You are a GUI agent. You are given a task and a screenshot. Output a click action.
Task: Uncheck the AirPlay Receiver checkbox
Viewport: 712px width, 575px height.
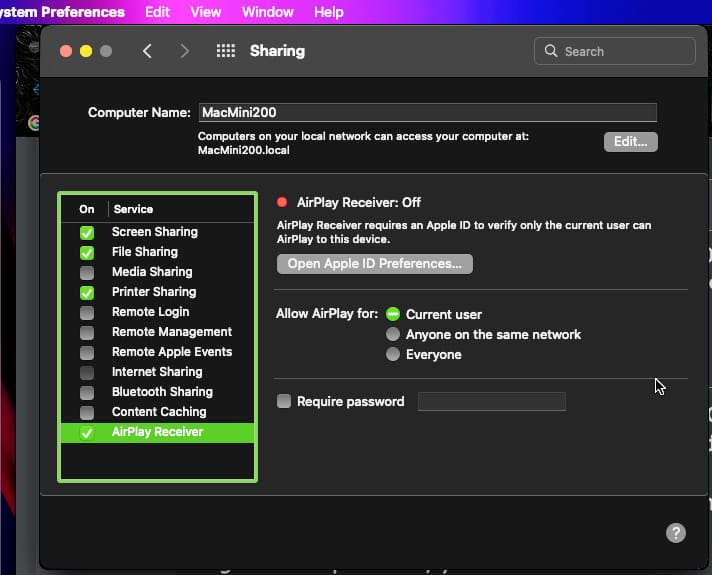coord(87,433)
